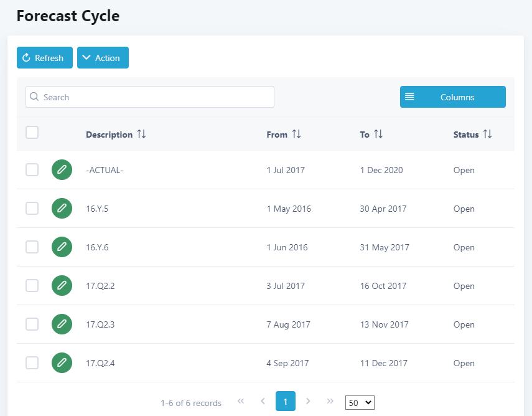Go to page 1 in pagination

(x=286, y=402)
